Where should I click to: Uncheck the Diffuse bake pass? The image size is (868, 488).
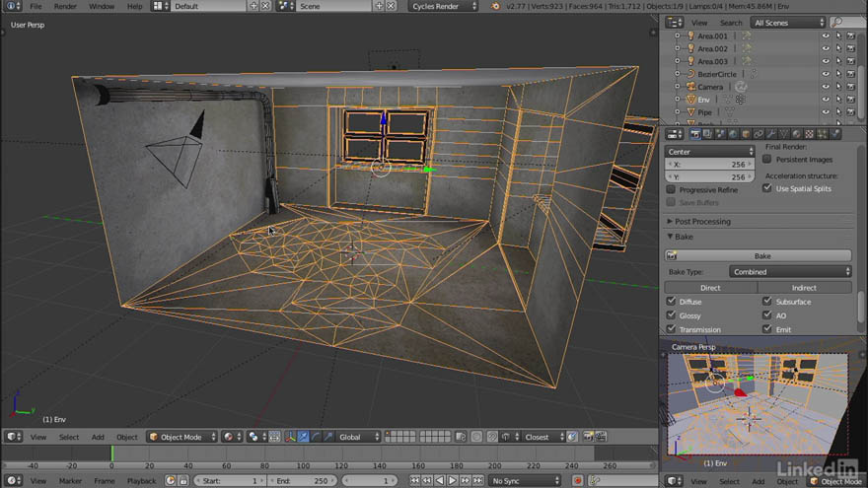pyautogui.click(x=671, y=302)
